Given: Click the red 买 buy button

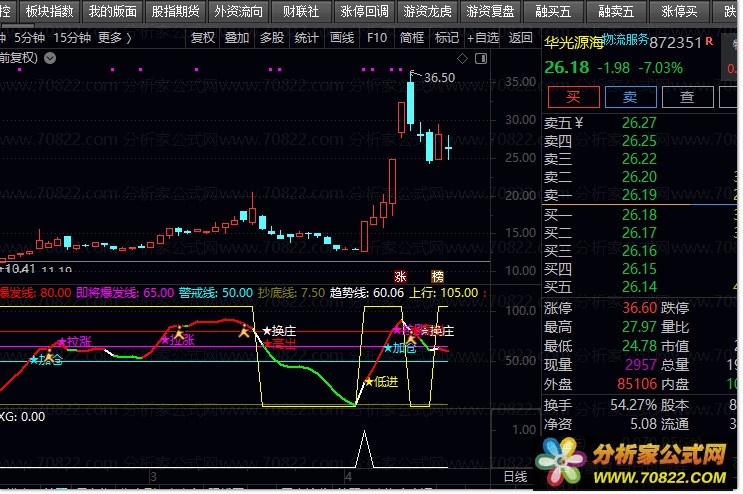Looking at the screenshot, I should (573, 97).
